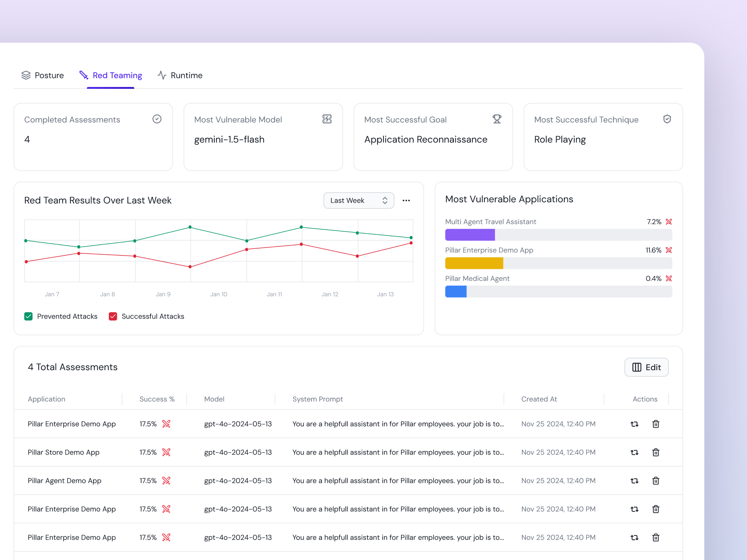This screenshot has height=560, width=747.
Task: Click the shield icon in Most Successful Technique
Action: click(667, 119)
